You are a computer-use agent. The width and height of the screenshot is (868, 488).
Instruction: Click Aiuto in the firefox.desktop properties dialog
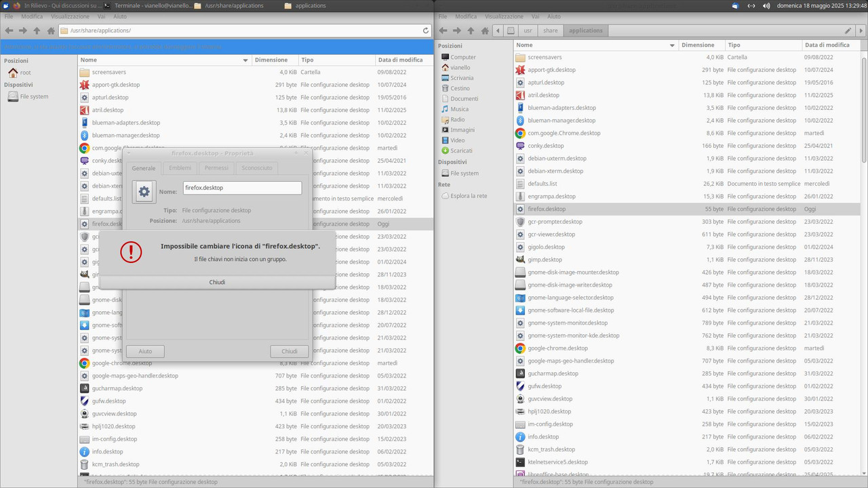[x=145, y=351]
